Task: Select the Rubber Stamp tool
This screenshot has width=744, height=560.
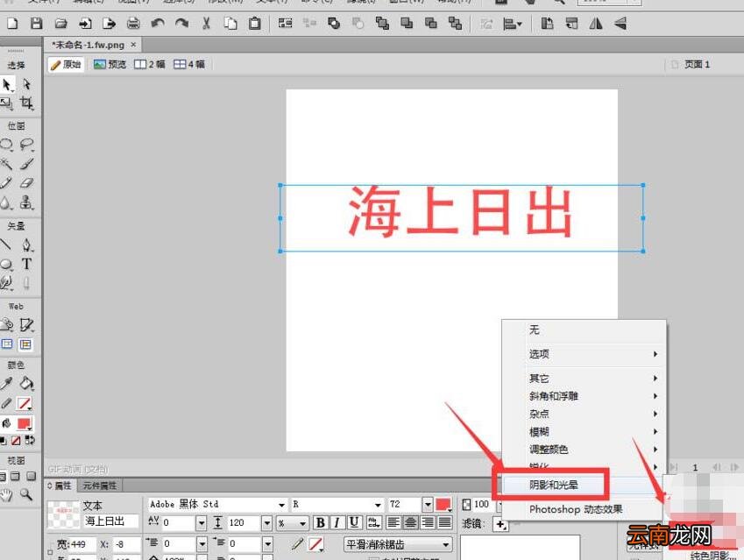Action: 26,202
